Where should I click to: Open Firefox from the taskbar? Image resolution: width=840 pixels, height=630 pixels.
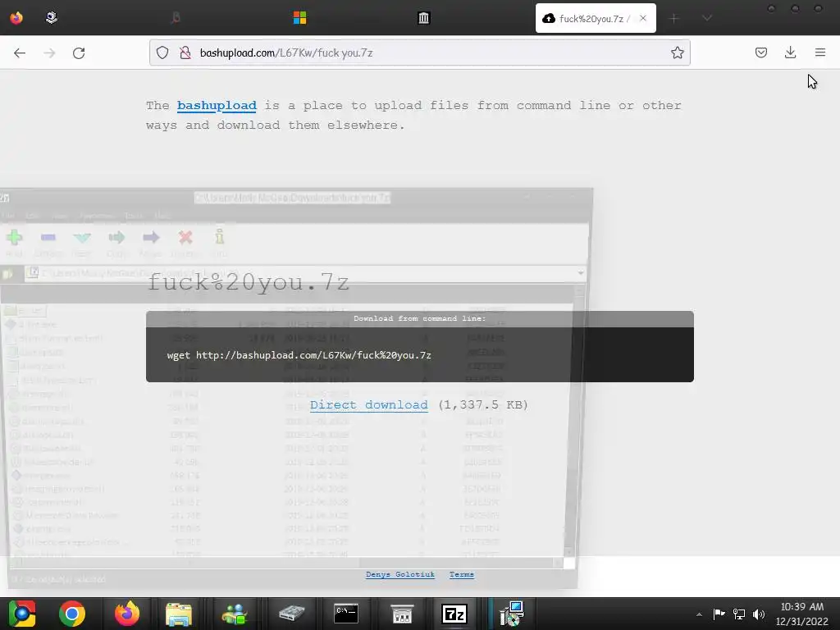coord(127,614)
